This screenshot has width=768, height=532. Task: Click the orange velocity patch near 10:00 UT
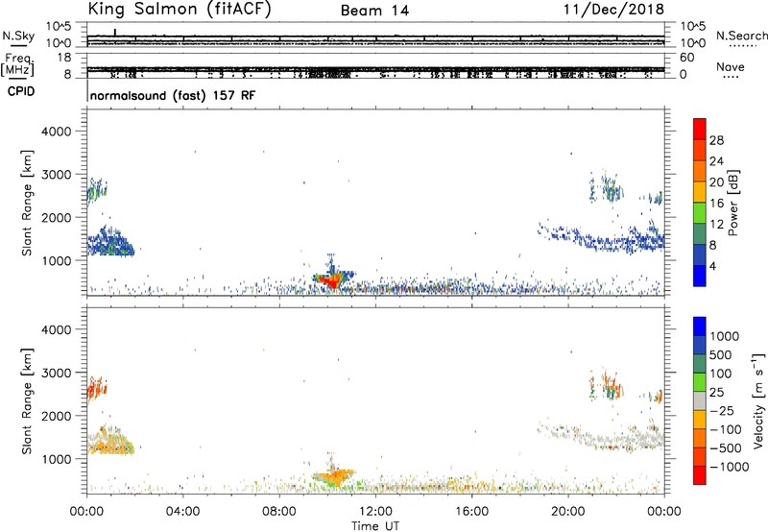pyautogui.click(x=335, y=476)
